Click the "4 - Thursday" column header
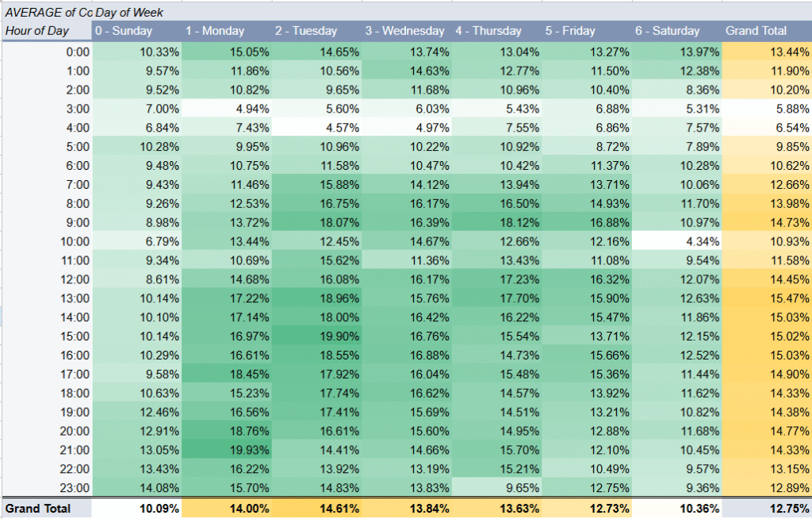 488,31
